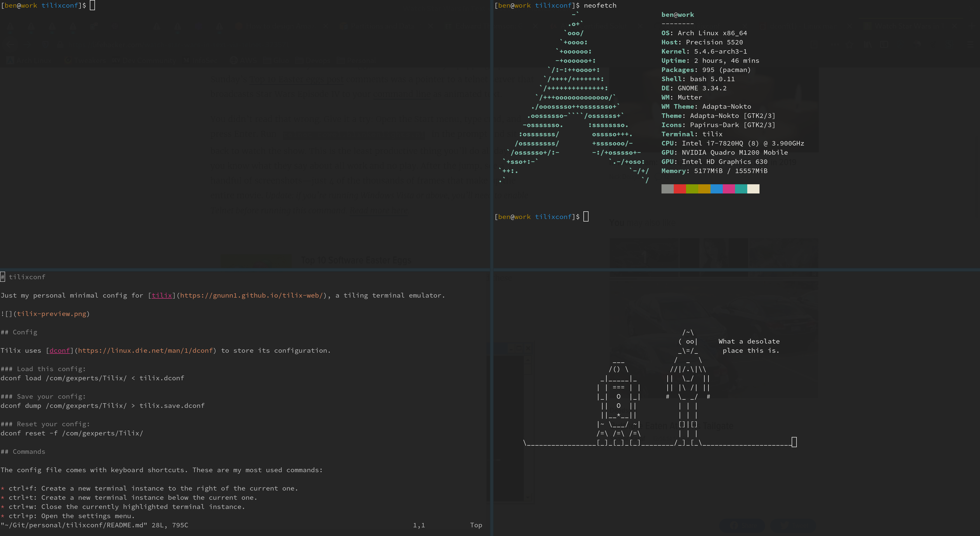The width and height of the screenshot is (980, 536).
Task: Click the pink 'dconf' link text
Action: coord(60,350)
